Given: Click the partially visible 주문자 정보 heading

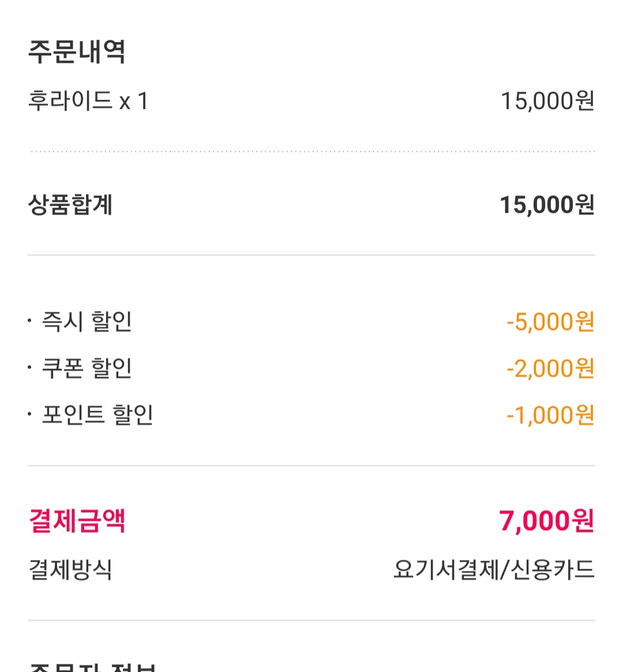Looking at the screenshot, I should pyautogui.click(x=92, y=666).
